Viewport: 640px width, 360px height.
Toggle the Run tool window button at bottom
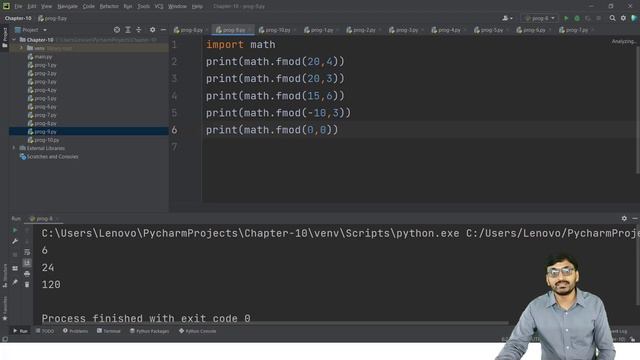(x=20, y=331)
